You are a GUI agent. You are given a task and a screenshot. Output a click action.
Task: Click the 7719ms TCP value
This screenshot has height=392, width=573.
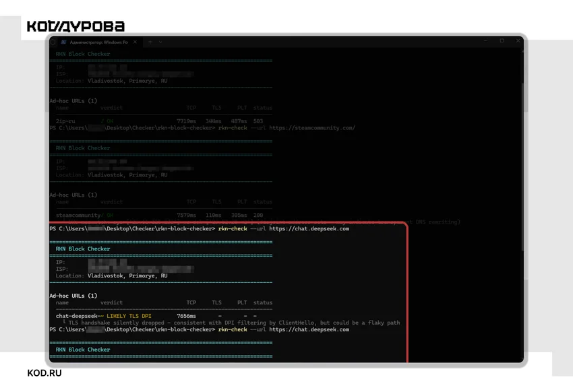(x=186, y=121)
